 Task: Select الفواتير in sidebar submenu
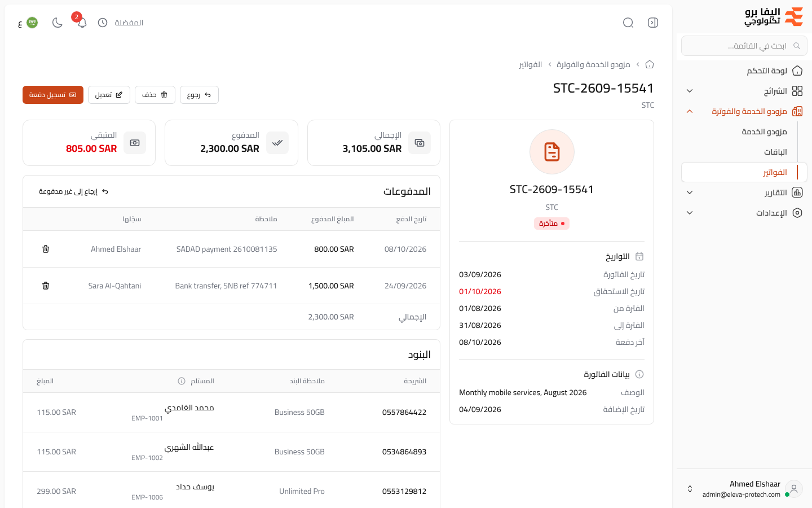744,172
